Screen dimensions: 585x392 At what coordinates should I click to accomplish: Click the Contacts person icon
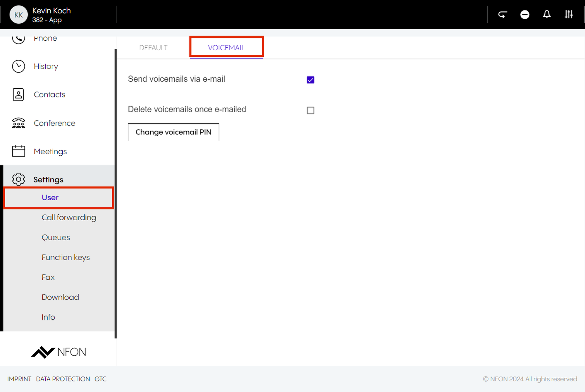click(x=18, y=94)
